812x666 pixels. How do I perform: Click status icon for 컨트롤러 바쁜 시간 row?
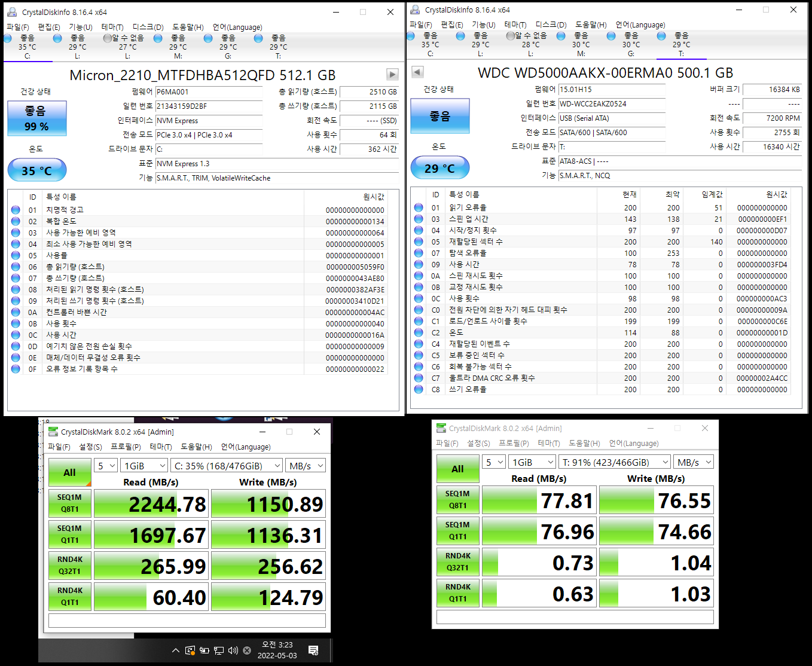(x=16, y=312)
